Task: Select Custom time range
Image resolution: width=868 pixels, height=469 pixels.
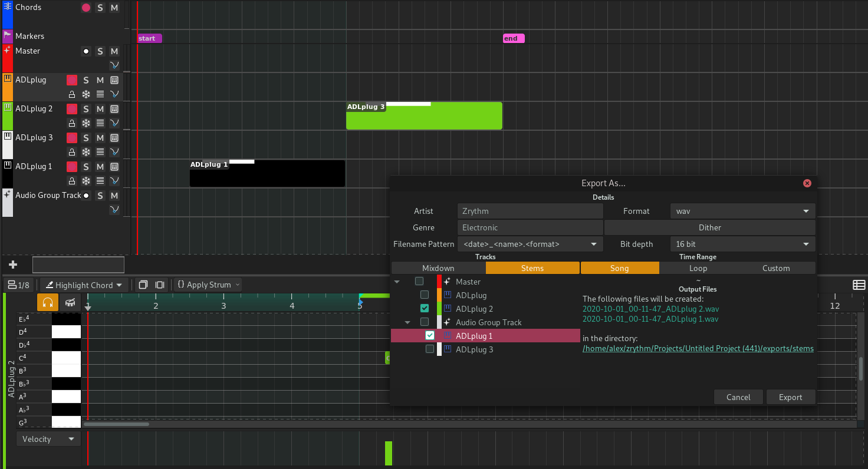Action: [776, 268]
